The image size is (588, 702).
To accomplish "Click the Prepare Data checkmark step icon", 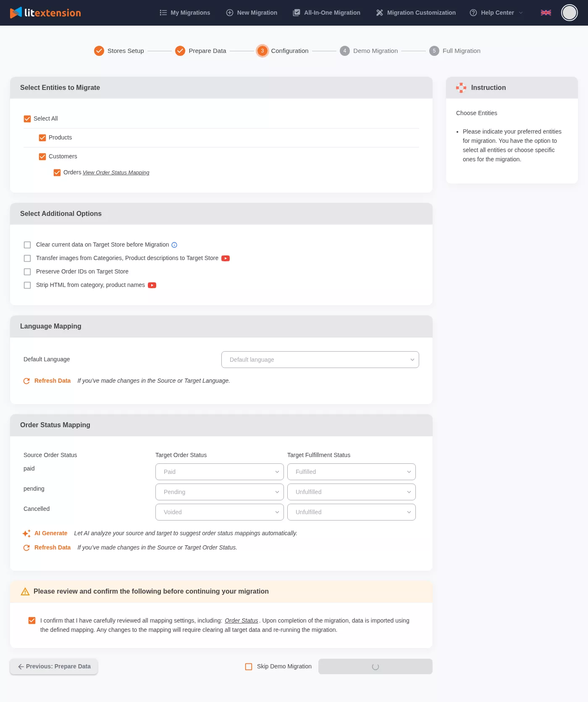I will (x=180, y=51).
